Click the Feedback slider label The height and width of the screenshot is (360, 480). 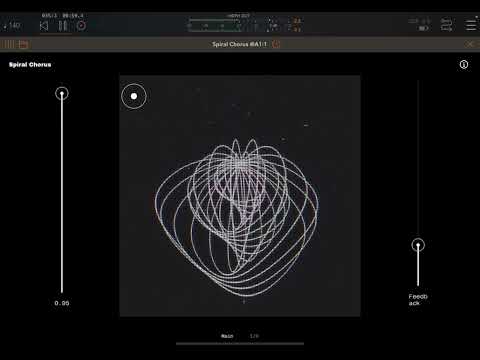coord(418,300)
